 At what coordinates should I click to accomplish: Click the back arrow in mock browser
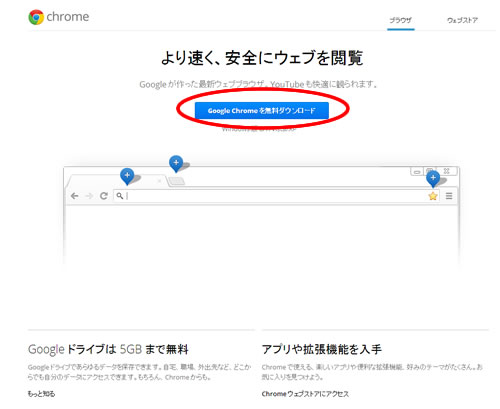(x=75, y=196)
